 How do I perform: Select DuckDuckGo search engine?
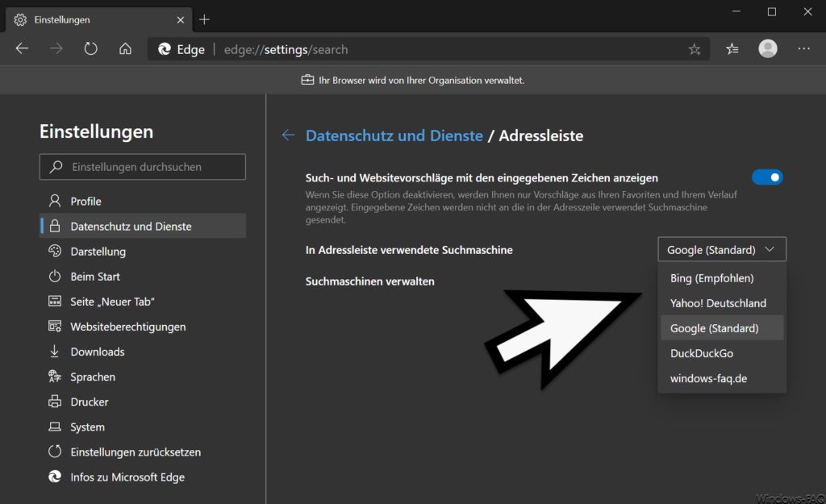click(x=722, y=353)
